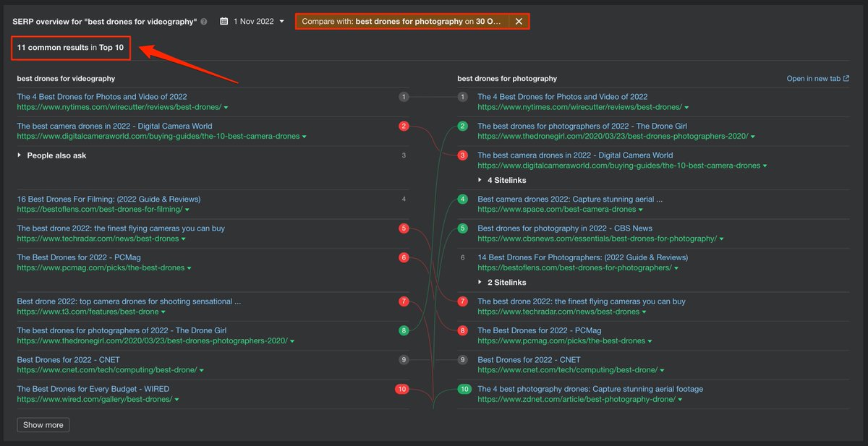Click right green position badge 10
This screenshot has height=446, width=868.
tap(465, 389)
